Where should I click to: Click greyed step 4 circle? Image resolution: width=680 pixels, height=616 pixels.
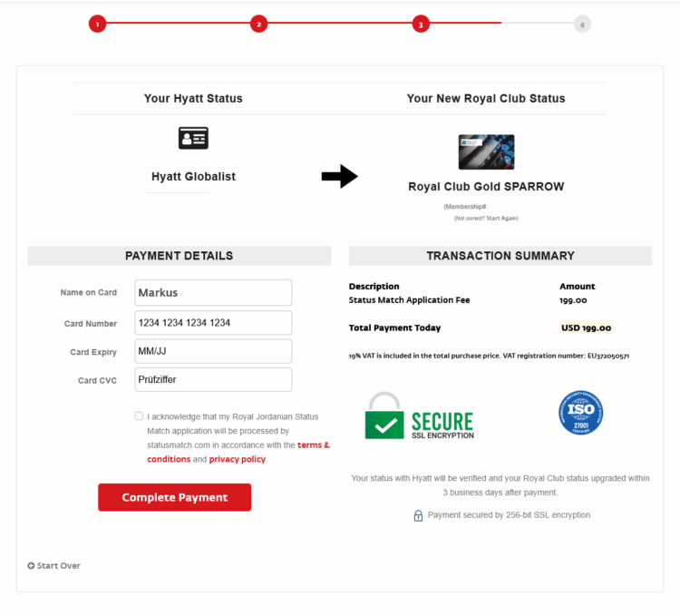(582, 24)
